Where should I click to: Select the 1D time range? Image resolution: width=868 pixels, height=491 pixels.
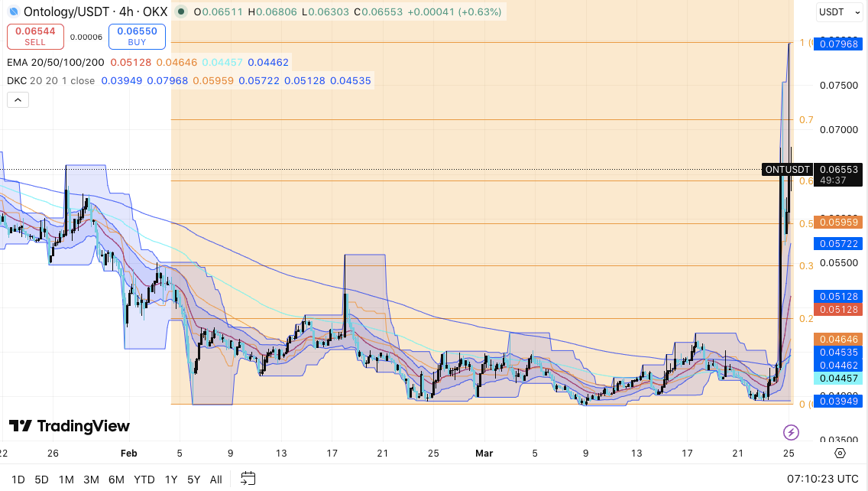tap(18, 480)
